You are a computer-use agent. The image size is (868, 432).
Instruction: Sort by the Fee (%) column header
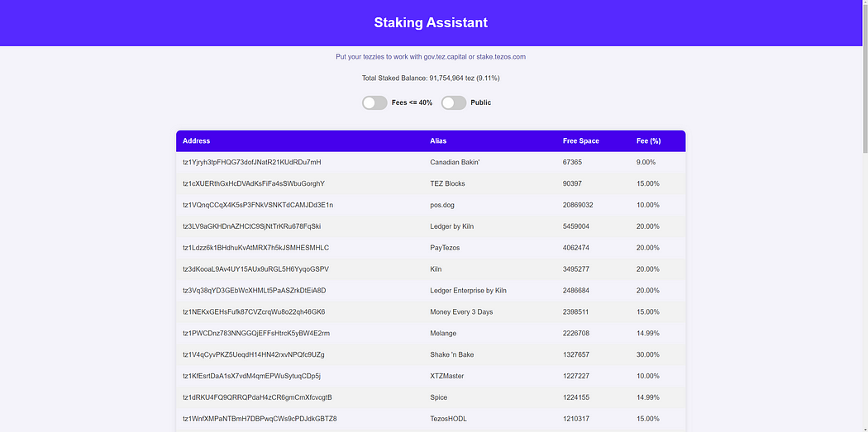pos(648,141)
